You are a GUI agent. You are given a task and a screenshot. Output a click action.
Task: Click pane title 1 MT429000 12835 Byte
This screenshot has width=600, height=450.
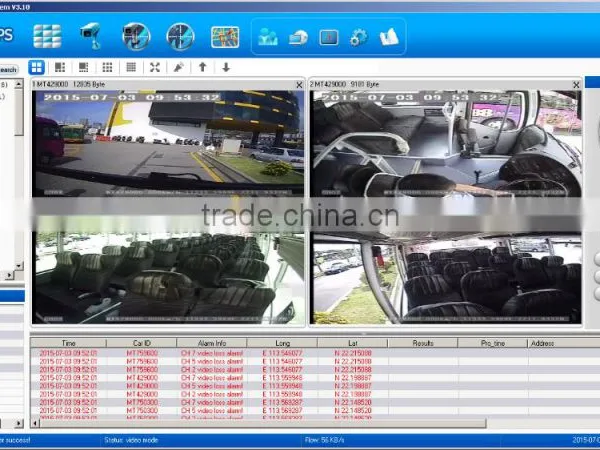(x=68, y=85)
